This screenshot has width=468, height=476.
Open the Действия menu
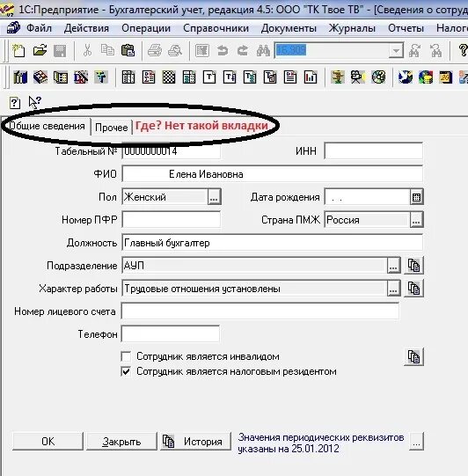[x=86, y=28]
